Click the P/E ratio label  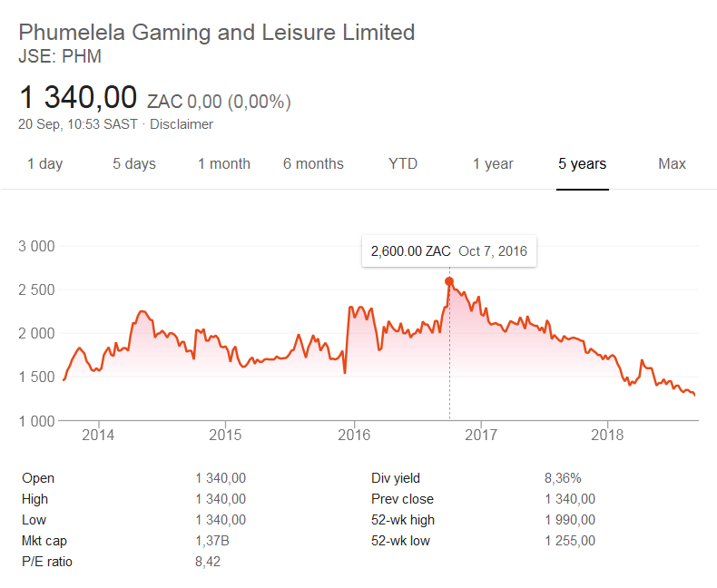point(47,562)
